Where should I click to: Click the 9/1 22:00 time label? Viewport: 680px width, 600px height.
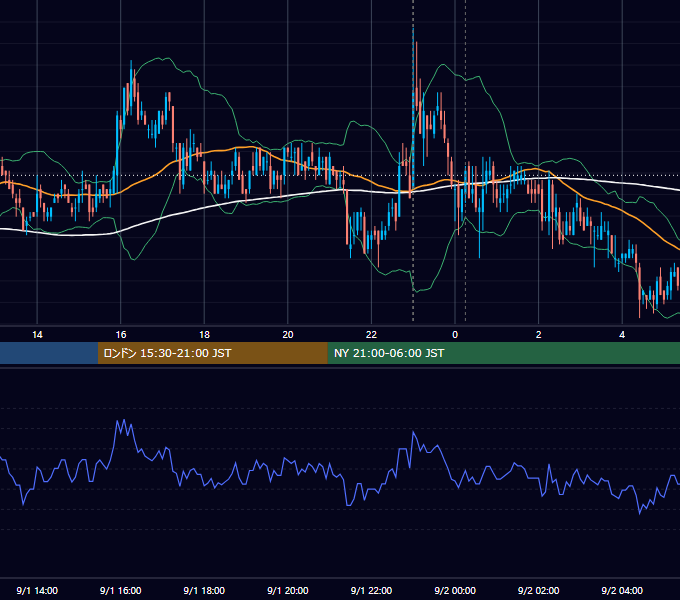point(371,590)
